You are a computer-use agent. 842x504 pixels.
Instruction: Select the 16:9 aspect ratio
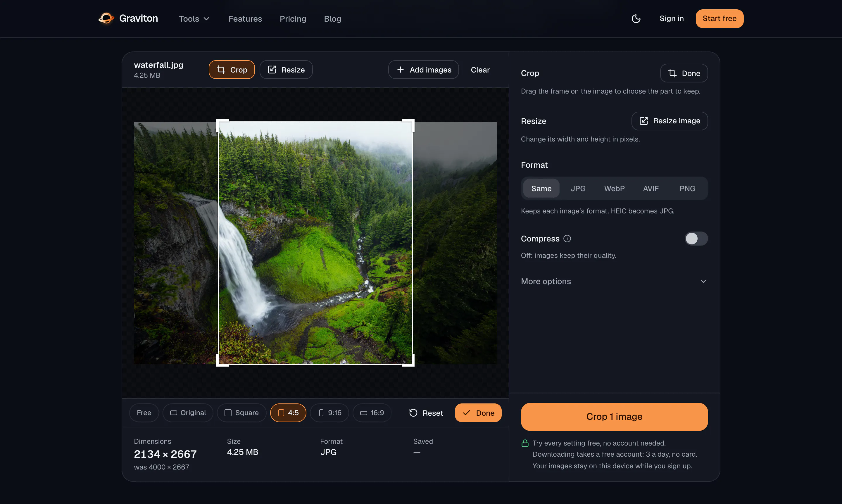point(372,412)
